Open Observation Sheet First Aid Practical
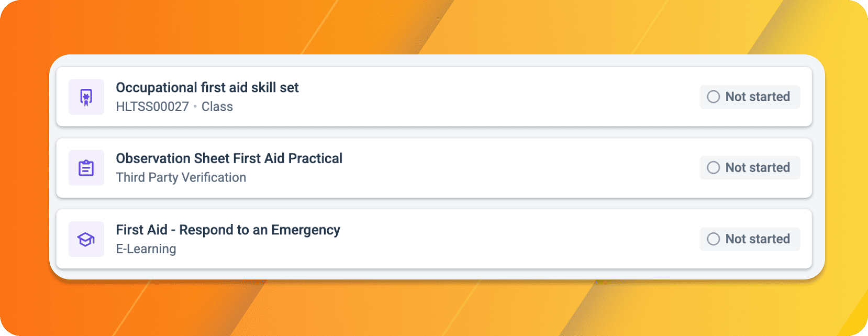The height and width of the screenshot is (336, 868). tap(229, 159)
